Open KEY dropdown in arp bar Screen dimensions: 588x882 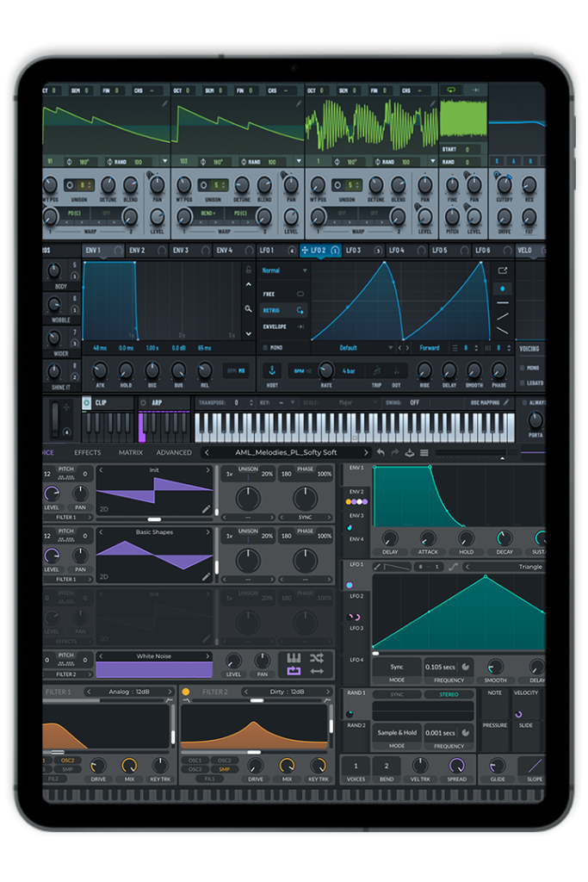(x=293, y=402)
